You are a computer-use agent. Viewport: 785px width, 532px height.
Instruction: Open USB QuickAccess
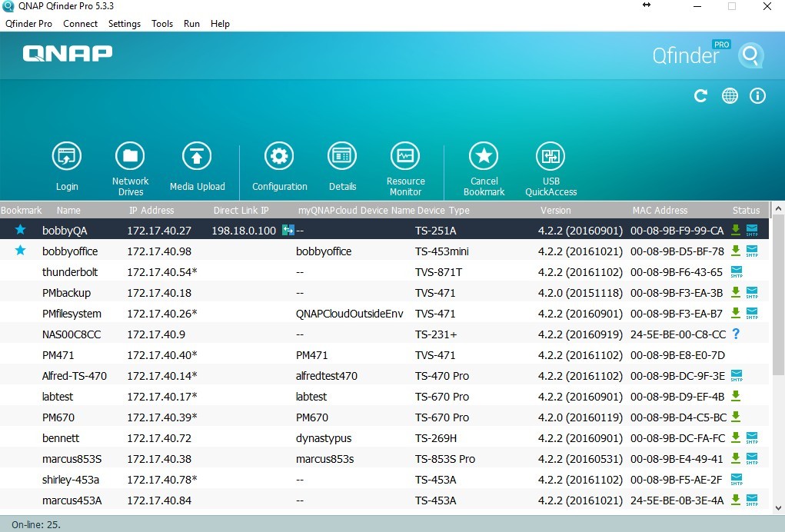tap(550, 157)
